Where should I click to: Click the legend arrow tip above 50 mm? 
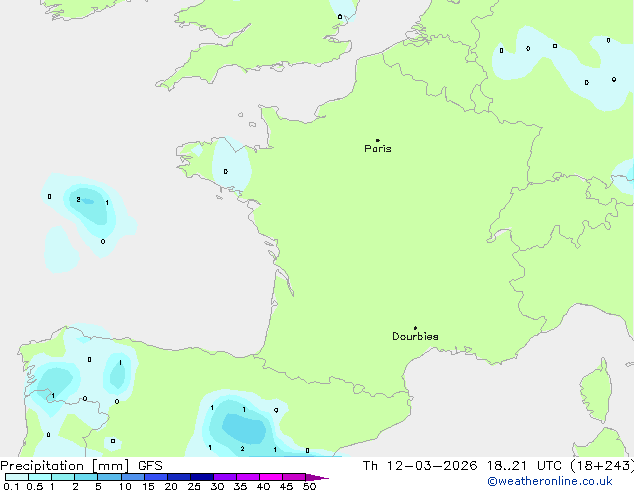(x=317, y=477)
